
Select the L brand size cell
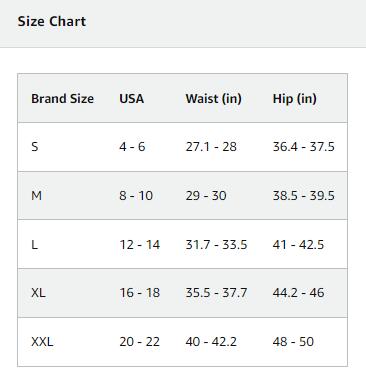(x=34, y=245)
